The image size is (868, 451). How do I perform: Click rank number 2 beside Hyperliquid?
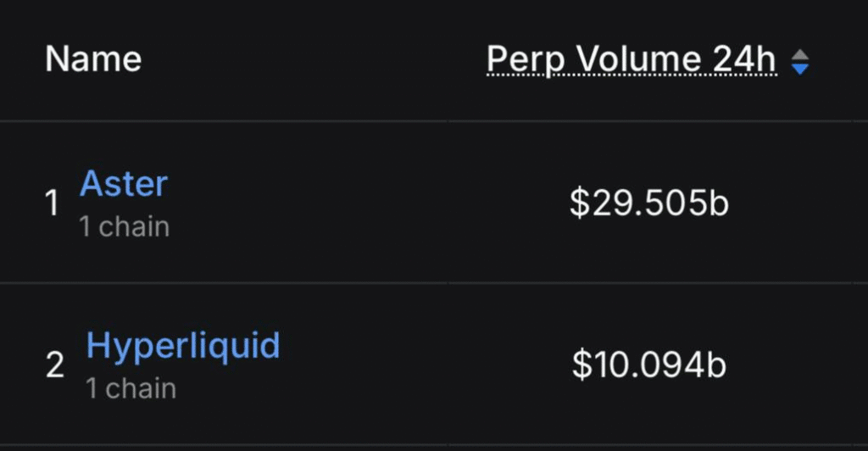tap(54, 366)
